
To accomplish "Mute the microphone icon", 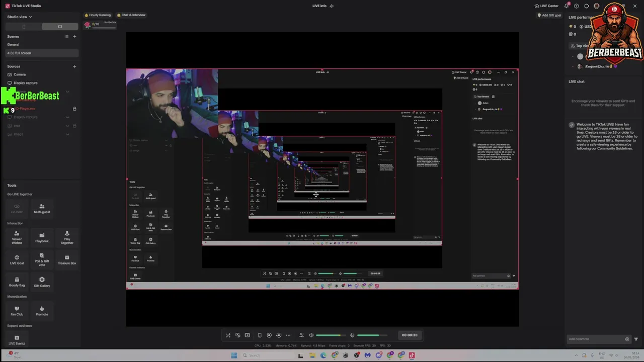I will [352, 335].
